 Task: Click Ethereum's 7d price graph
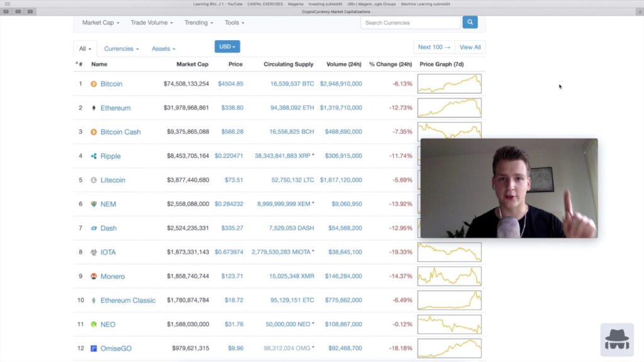tap(449, 108)
